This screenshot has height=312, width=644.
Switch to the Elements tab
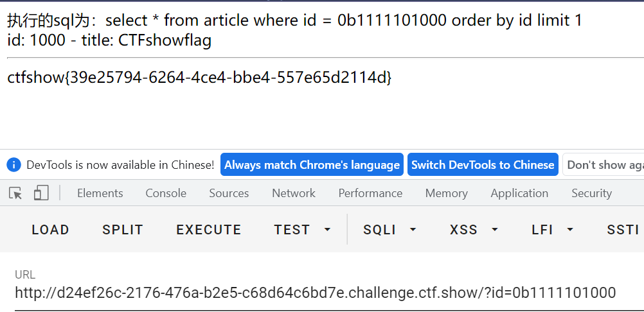click(x=100, y=193)
